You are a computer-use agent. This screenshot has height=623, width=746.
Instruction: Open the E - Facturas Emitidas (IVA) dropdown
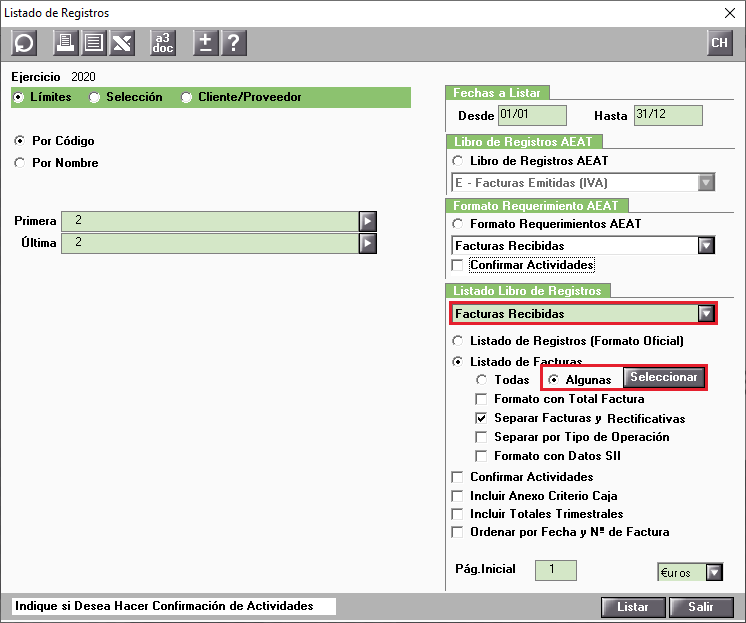point(706,183)
